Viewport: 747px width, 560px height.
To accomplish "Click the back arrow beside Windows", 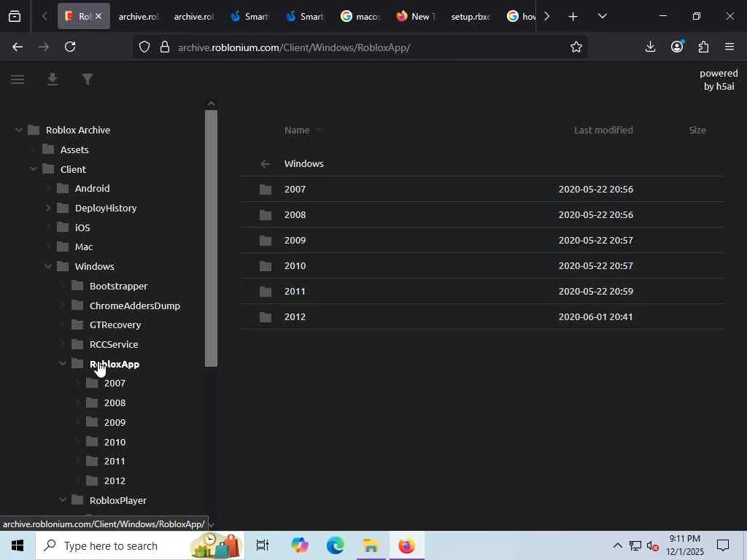I will pos(266,164).
